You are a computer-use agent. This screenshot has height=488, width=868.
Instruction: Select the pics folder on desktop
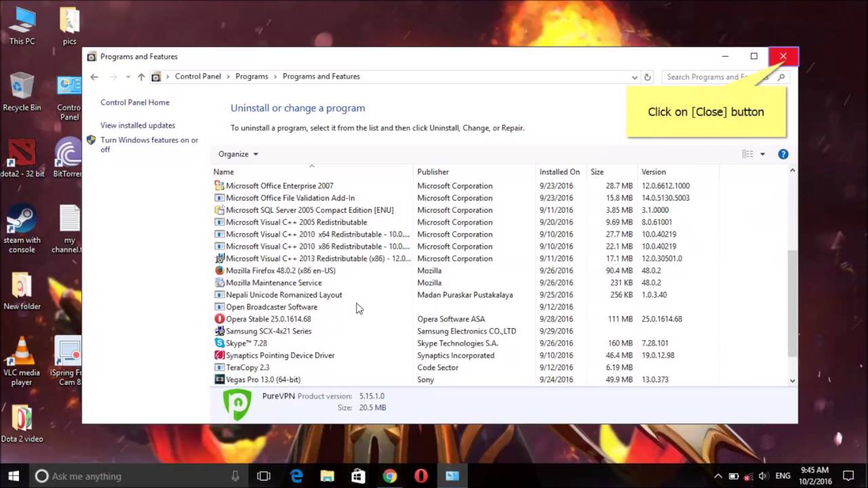click(69, 26)
